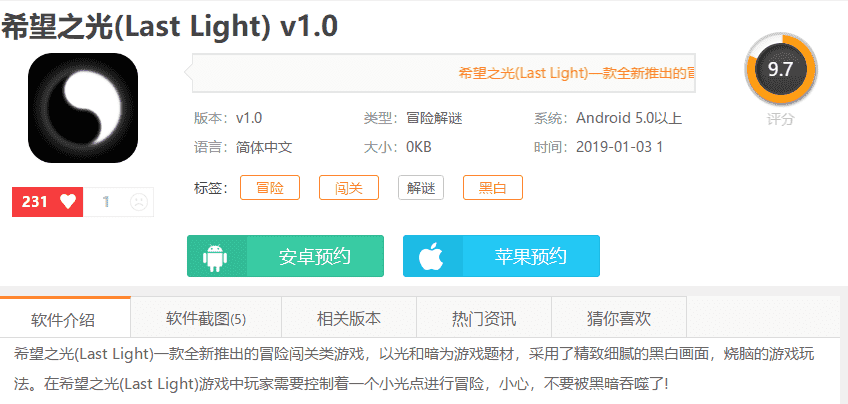The image size is (848, 404).
Task: Click the Last Light yin-yang app icon
Action: click(83, 108)
